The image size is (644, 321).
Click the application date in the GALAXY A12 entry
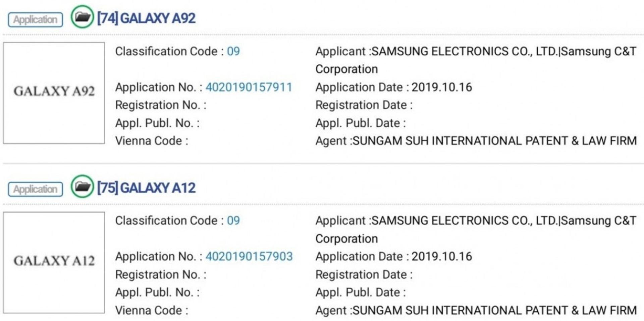pyautogui.click(x=441, y=256)
